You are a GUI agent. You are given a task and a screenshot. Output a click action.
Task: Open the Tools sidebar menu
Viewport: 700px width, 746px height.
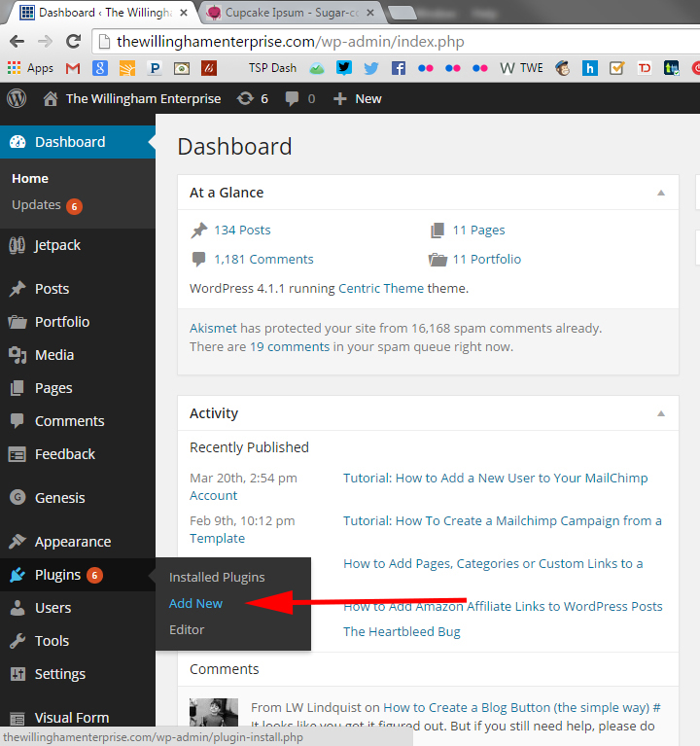point(78,641)
